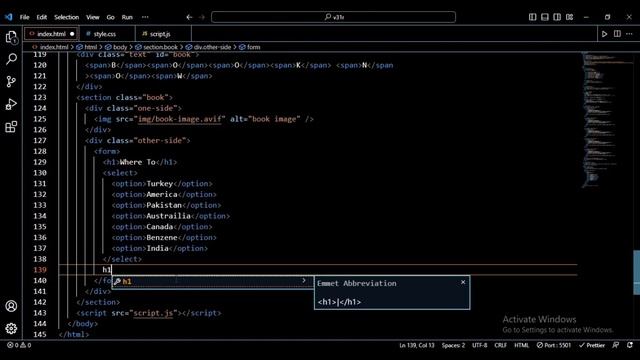Change encoding via UTF-8 status item

pos(480,345)
